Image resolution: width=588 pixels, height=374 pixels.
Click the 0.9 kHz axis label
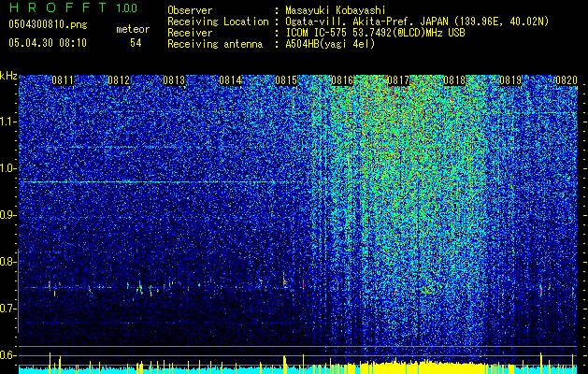click(x=8, y=215)
